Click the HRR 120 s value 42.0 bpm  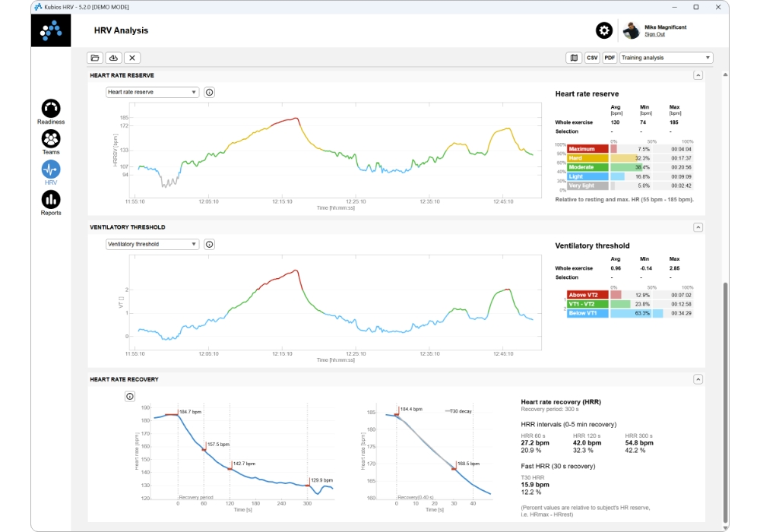(x=587, y=443)
